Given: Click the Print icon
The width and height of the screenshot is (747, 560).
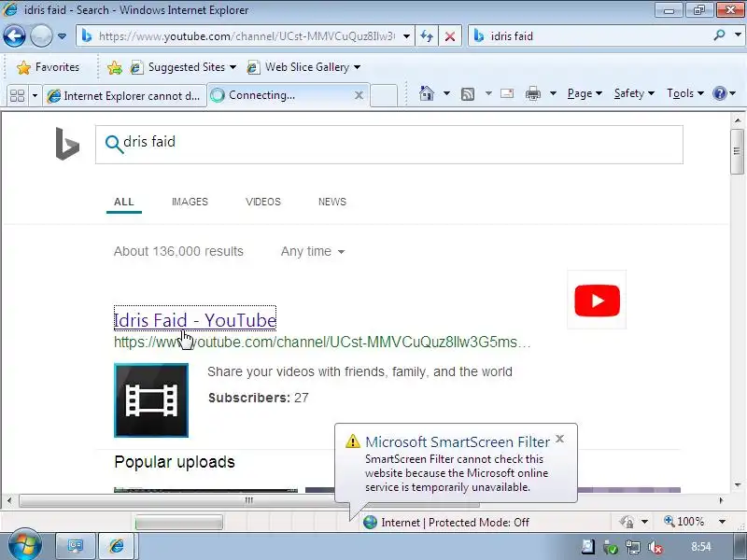Looking at the screenshot, I should [x=533, y=93].
